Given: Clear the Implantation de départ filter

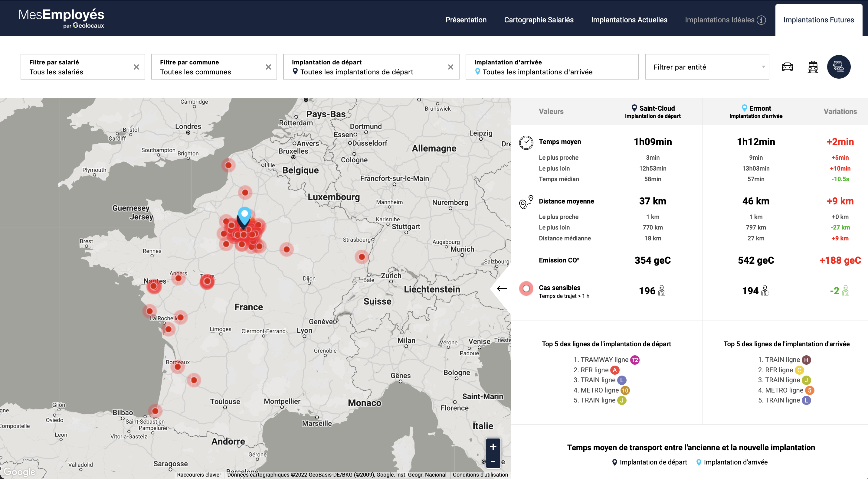Looking at the screenshot, I should [x=450, y=67].
